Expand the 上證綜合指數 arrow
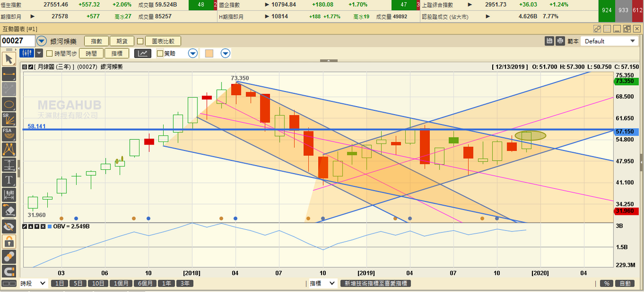 (x=470, y=5)
